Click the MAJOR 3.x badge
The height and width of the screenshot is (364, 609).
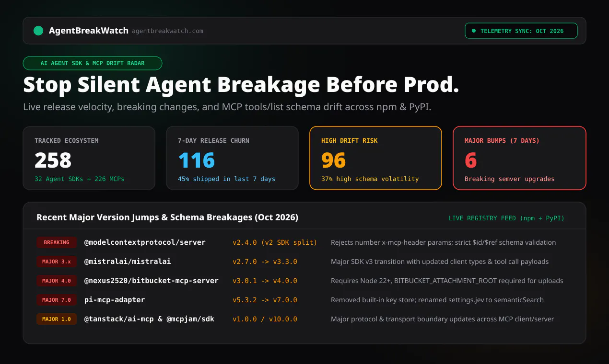click(57, 262)
